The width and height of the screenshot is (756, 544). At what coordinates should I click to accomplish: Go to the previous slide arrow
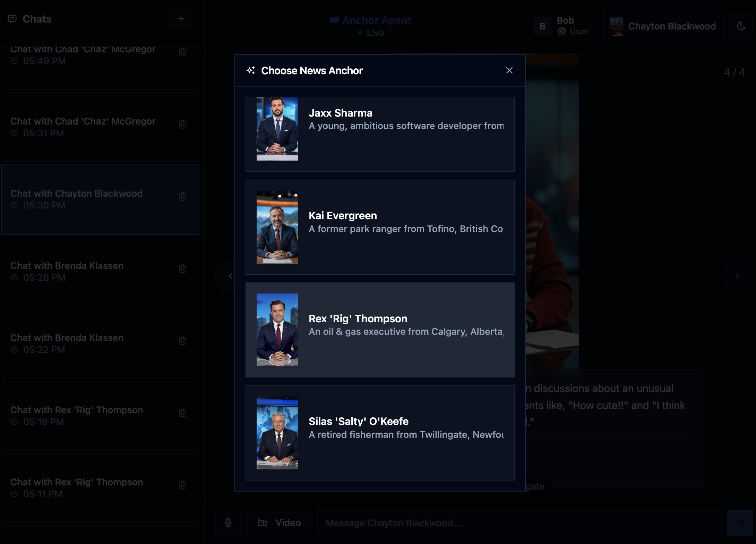(230, 276)
